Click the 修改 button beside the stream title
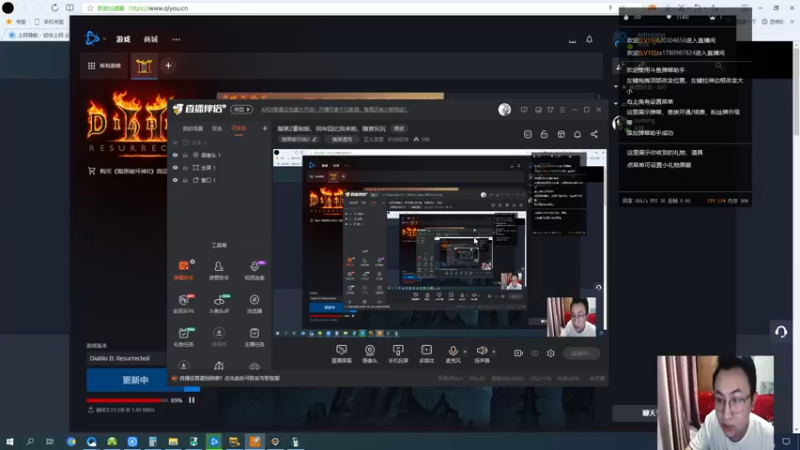This screenshot has width=800, height=450. [x=398, y=129]
